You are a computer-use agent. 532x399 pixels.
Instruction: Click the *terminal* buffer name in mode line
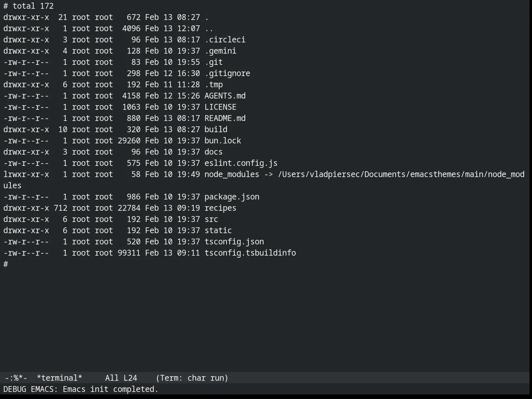59,378
